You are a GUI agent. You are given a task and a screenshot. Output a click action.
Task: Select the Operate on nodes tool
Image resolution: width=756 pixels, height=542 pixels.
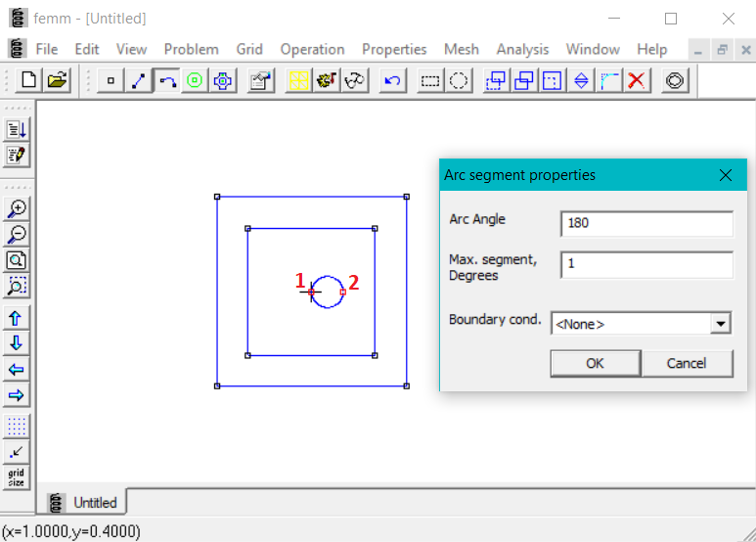(x=110, y=81)
